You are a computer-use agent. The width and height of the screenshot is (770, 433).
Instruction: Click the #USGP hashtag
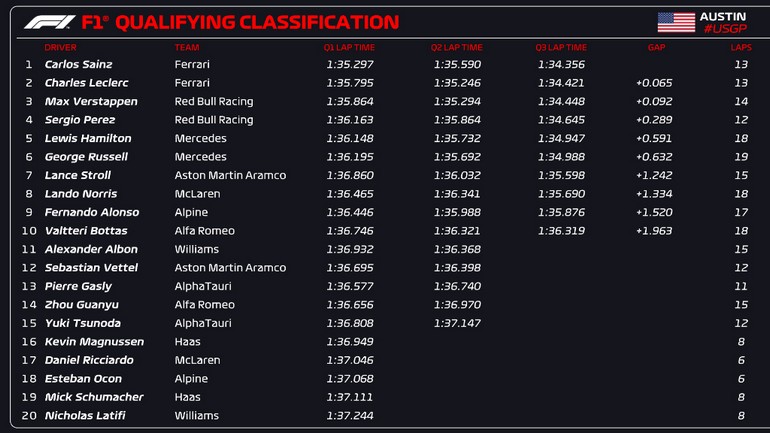coord(723,29)
